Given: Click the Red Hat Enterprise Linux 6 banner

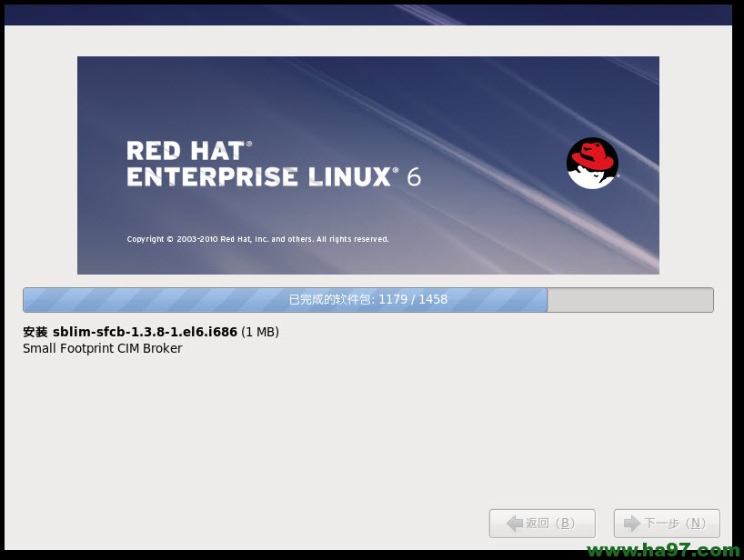Looking at the screenshot, I should (368, 165).
